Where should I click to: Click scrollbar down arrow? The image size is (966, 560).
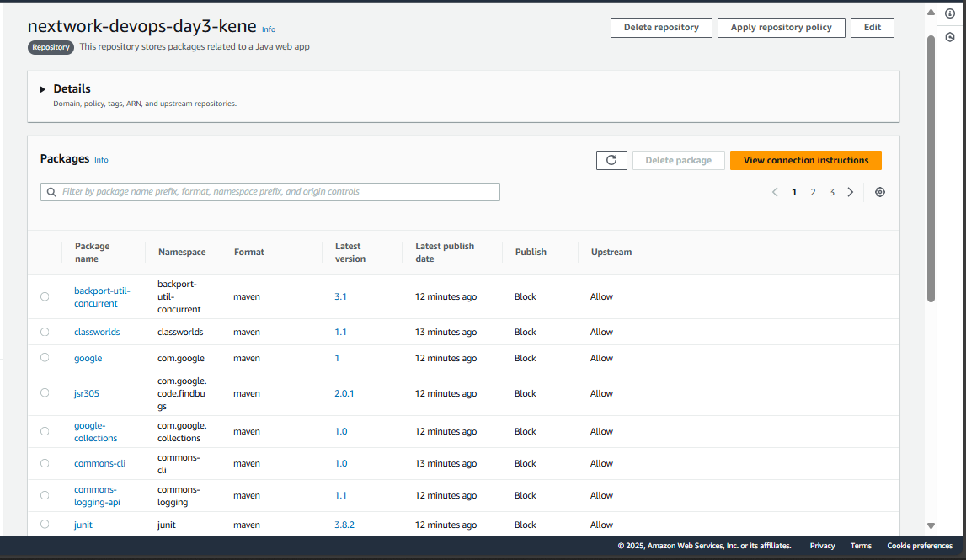[x=931, y=525]
